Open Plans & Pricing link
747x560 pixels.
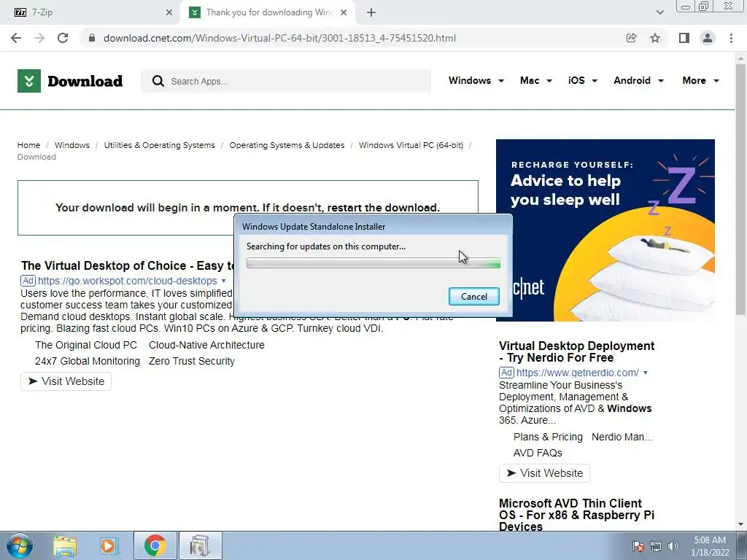[x=548, y=437]
